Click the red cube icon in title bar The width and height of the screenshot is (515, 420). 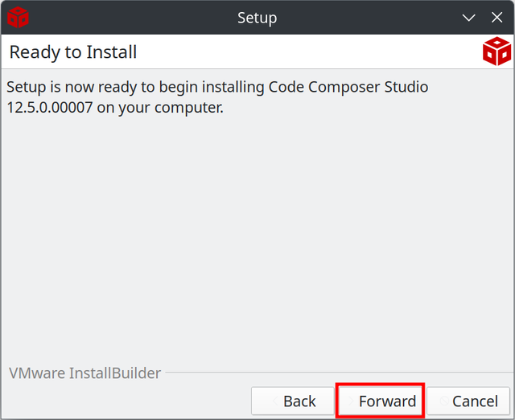click(x=18, y=17)
